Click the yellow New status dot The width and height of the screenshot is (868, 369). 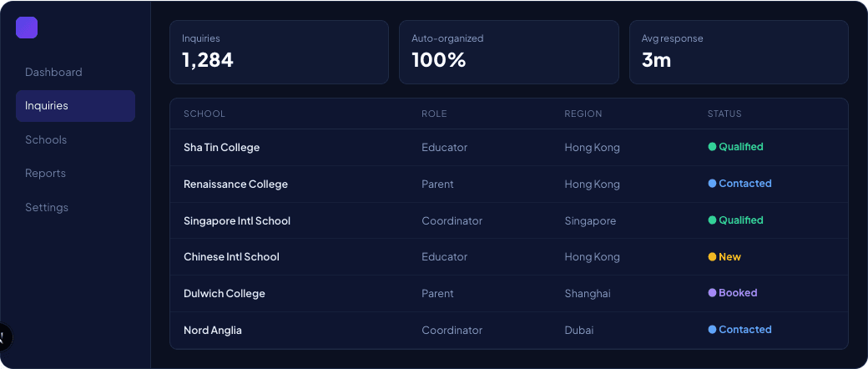coord(713,256)
